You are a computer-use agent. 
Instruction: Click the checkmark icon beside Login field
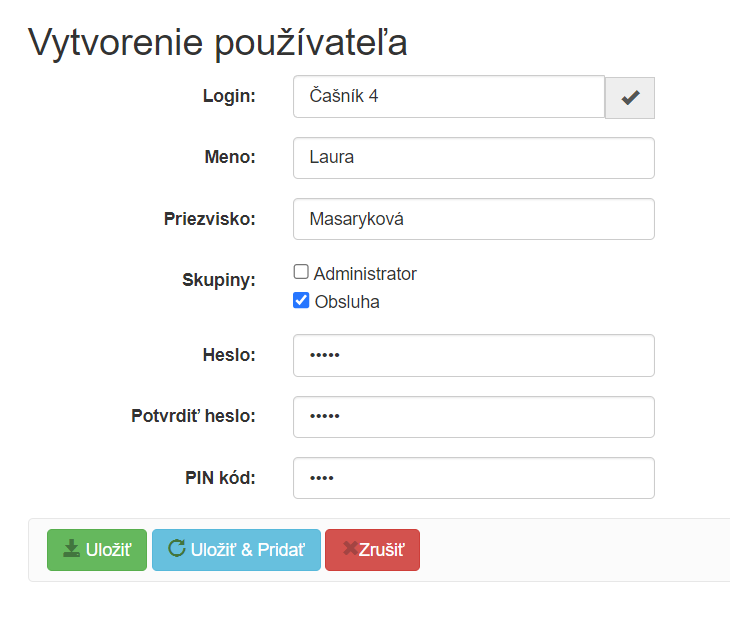coord(630,97)
